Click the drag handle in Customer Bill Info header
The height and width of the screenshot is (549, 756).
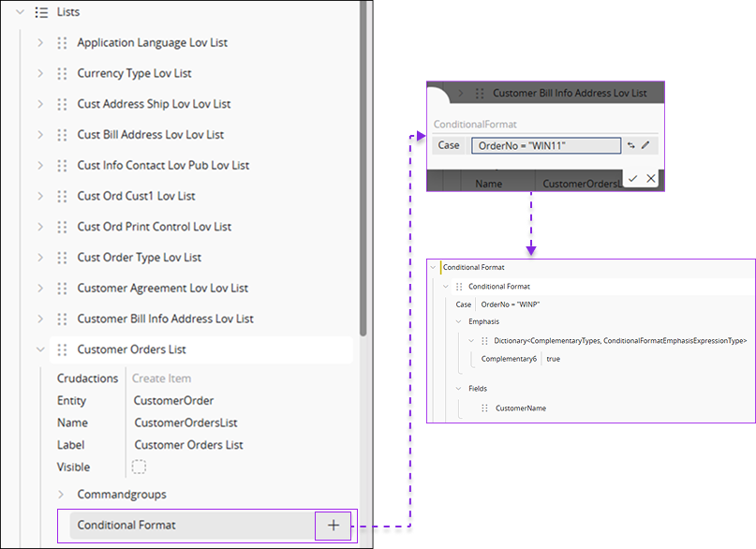(x=480, y=93)
